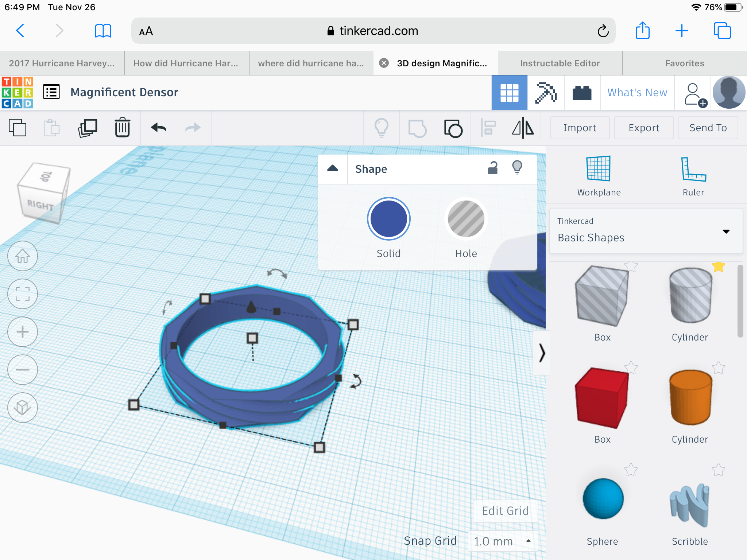Collapse the Shape panel arrow

[x=333, y=168]
